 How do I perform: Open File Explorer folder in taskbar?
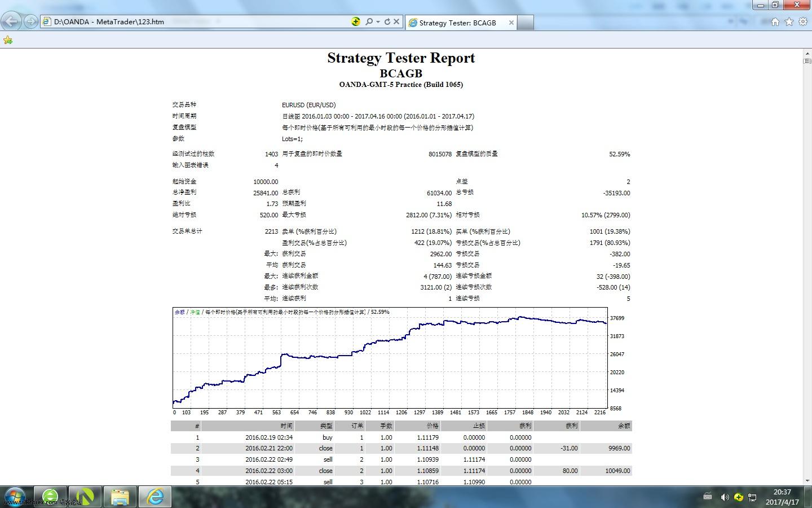(120, 497)
